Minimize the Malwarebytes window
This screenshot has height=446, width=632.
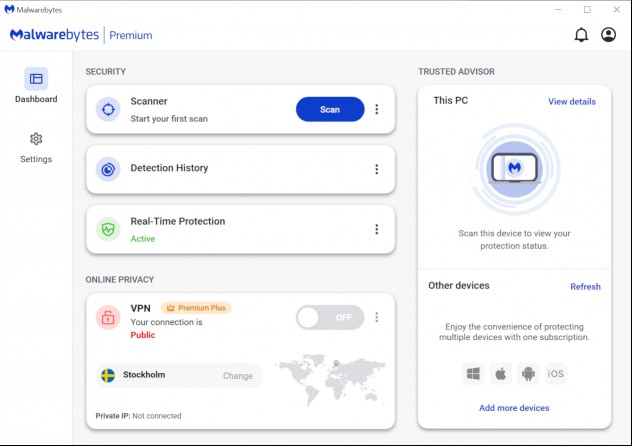point(558,9)
